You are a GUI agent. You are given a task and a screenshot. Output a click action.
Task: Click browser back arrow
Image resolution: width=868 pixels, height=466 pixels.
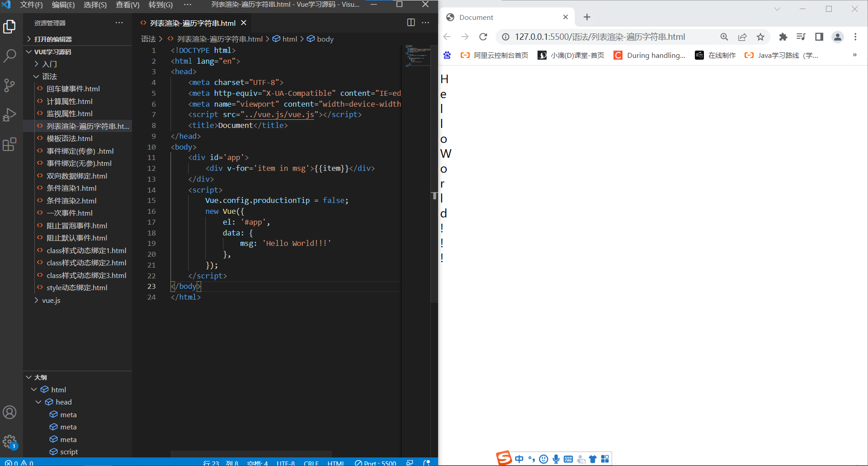pyautogui.click(x=447, y=37)
